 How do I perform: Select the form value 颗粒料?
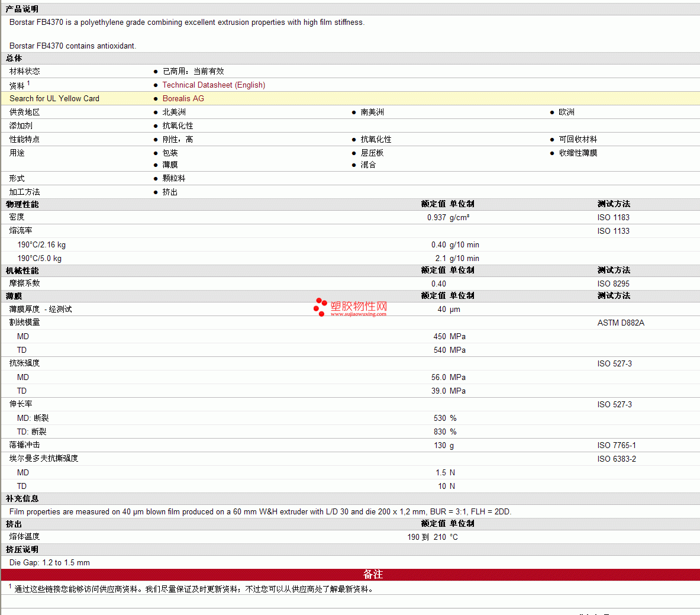174,179
